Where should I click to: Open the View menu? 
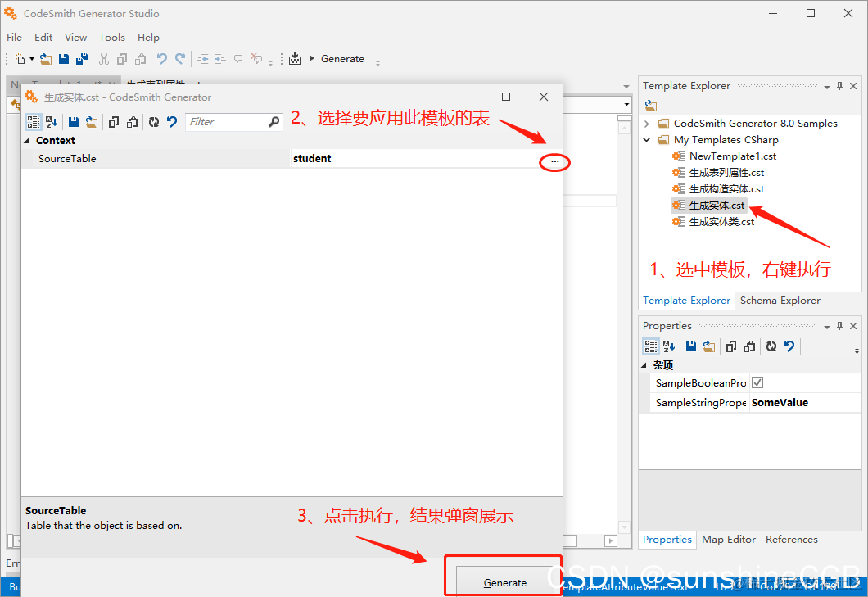76,37
